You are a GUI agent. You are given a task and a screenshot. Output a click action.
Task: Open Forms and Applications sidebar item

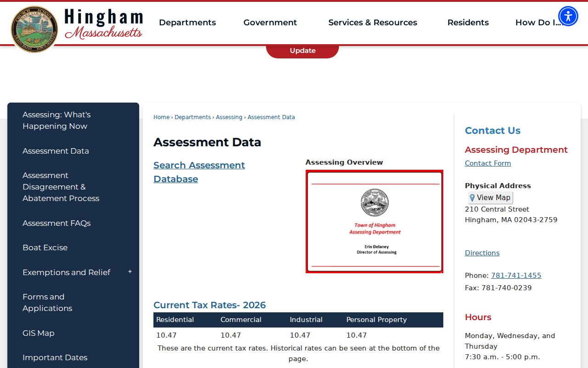[x=73, y=303]
